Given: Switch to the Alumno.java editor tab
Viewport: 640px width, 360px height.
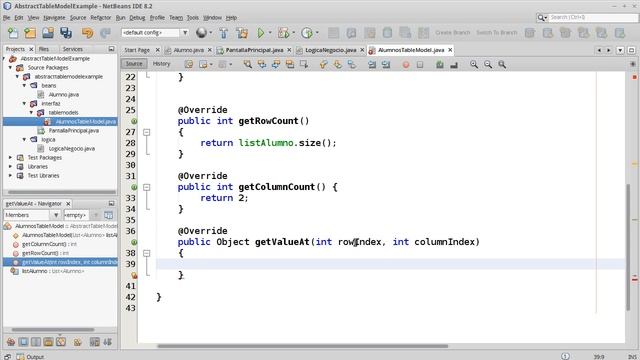Looking at the screenshot, I should (x=189, y=50).
